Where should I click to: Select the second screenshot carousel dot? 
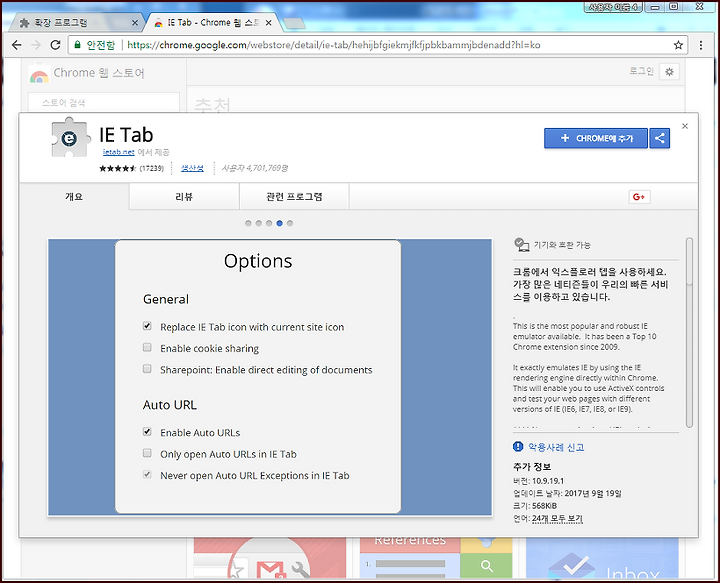pyautogui.click(x=259, y=223)
